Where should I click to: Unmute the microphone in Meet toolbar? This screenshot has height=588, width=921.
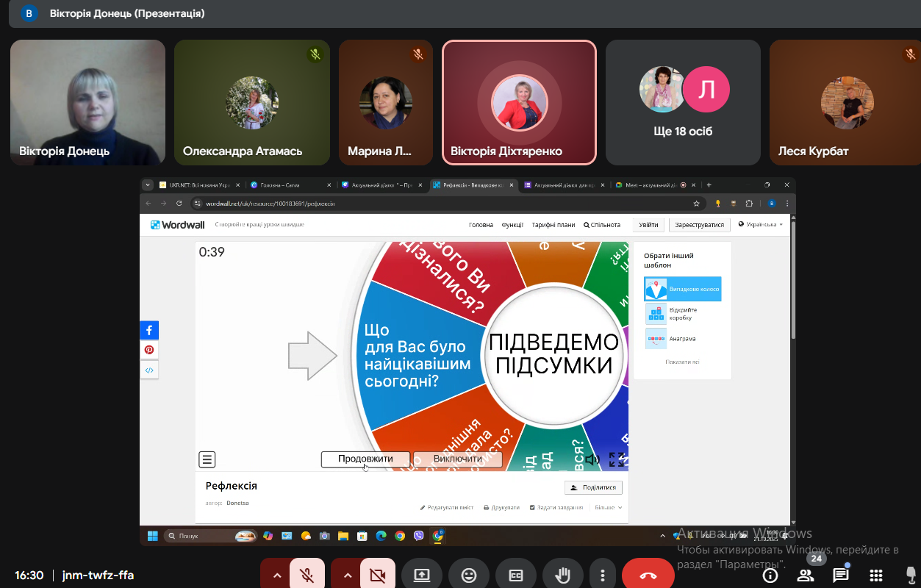tap(307, 576)
